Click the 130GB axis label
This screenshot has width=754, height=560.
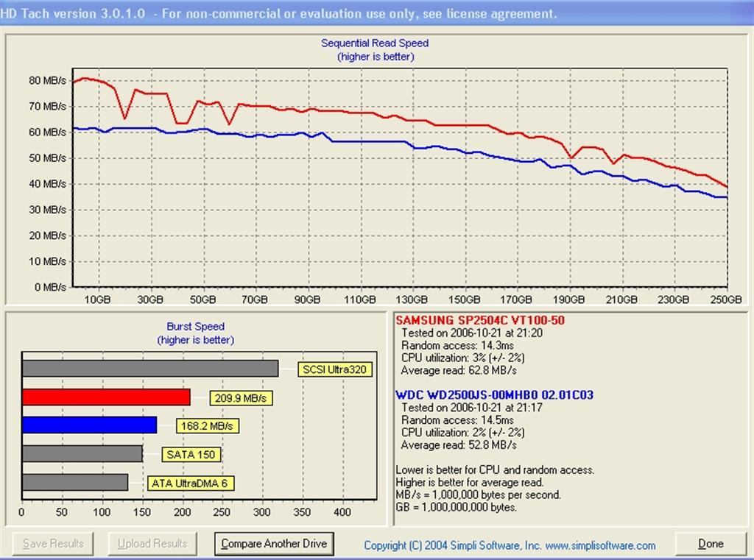[x=412, y=300]
